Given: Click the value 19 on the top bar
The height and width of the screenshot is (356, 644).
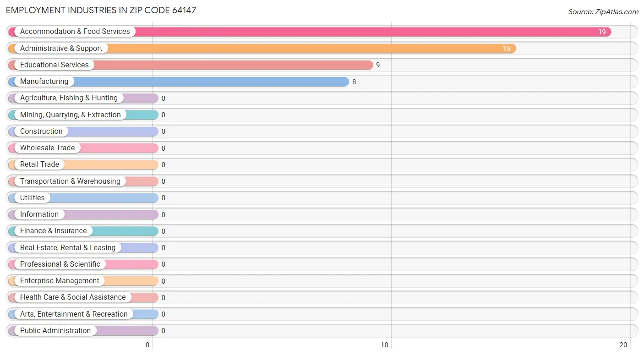Looking at the screenshot, I should pos(602,32).
